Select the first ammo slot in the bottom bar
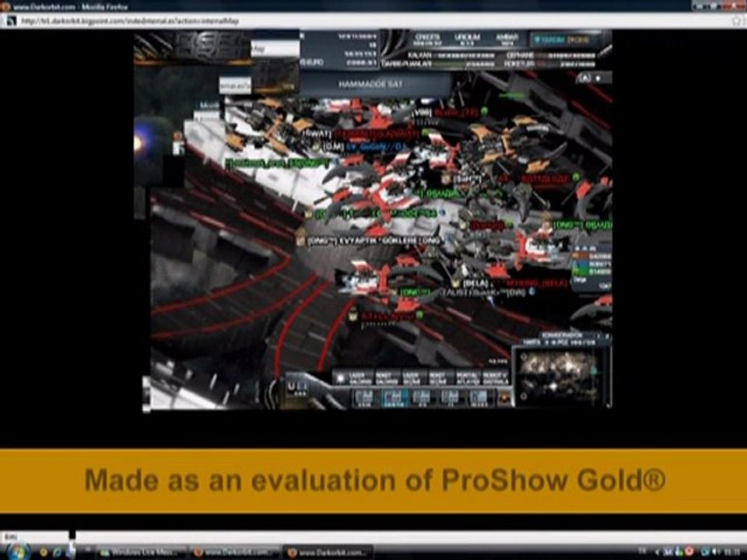The height and width of the screenshot is (560, 747). [x=364, y=397]
